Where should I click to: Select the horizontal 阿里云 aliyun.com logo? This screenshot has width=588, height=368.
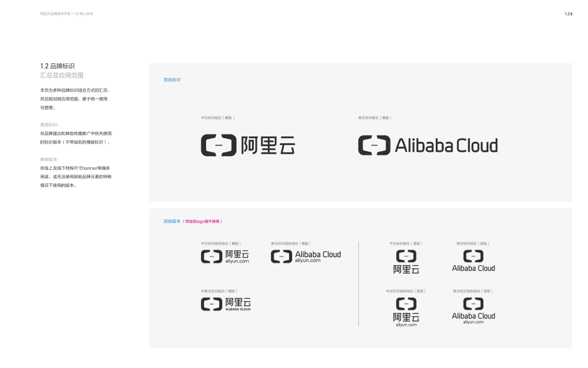click(x=225, y=256)
